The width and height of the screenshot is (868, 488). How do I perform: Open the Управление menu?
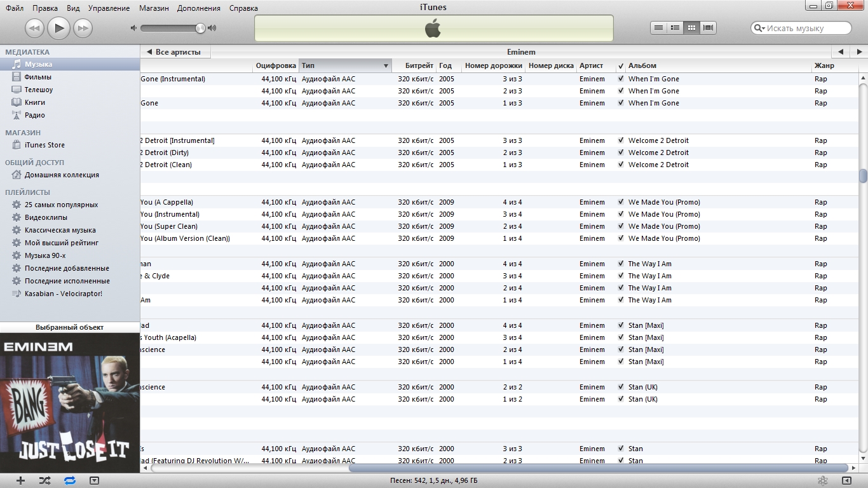(x=109, y=8)
